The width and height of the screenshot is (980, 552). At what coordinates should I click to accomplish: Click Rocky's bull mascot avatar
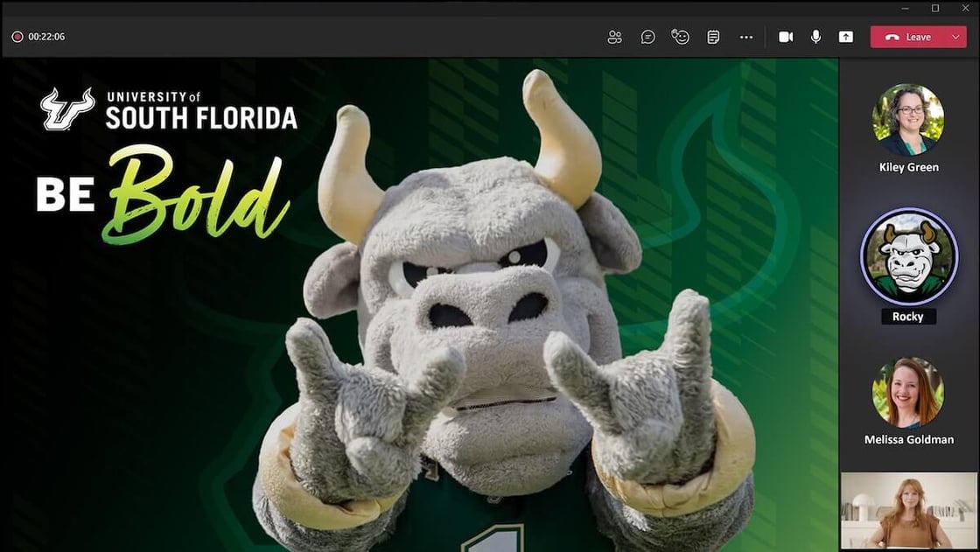[x=907, y=256]
